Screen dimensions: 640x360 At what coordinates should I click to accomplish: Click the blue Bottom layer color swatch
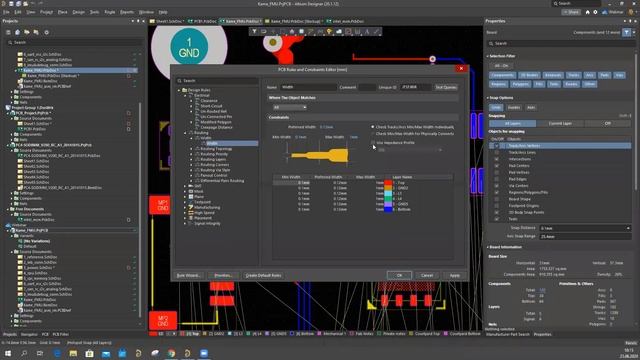pyautogui.click(x=388, y=209)
